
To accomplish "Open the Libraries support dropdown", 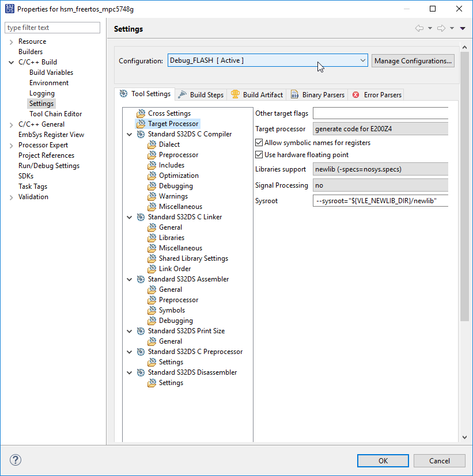I will pyautogui.click(x=380, y=169).
